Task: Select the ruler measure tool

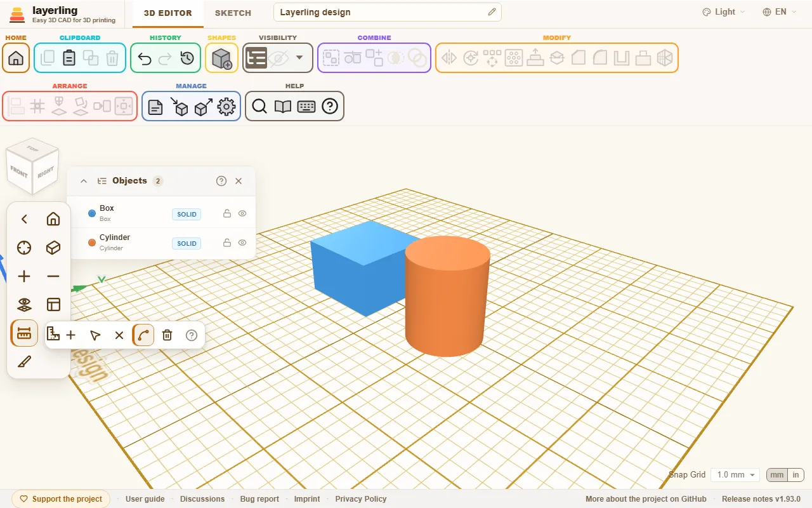Action: tap(24, 333)
